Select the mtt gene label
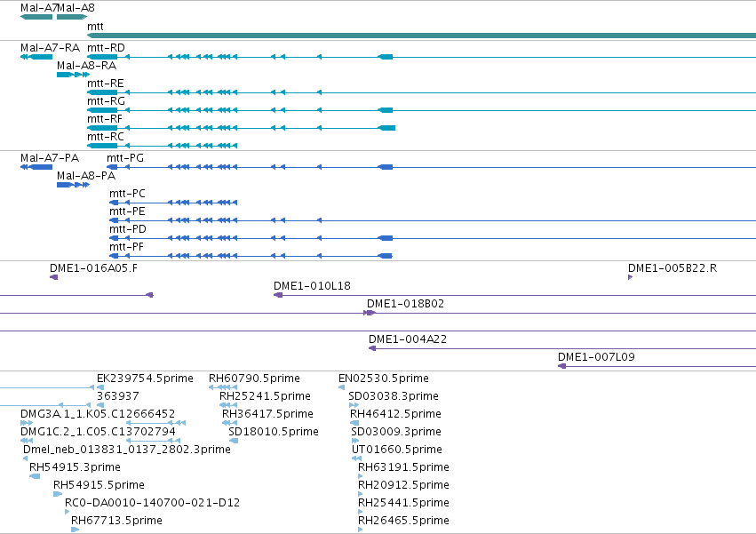This screenshot has height=534, width=756. 95,27
